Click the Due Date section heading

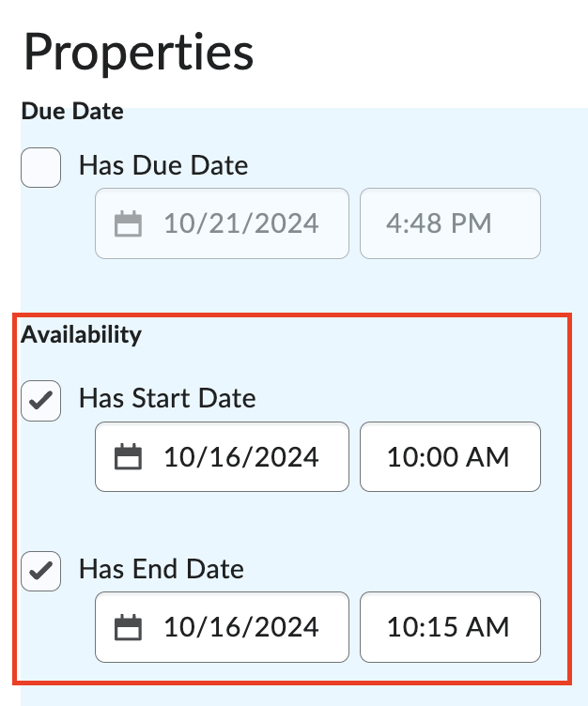[72, 111]
